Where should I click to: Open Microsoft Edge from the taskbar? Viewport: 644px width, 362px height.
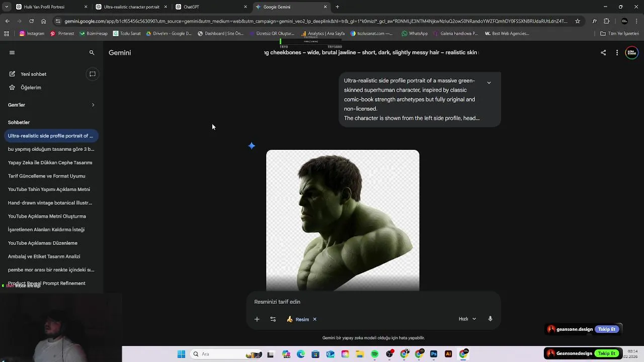(301, 354)
